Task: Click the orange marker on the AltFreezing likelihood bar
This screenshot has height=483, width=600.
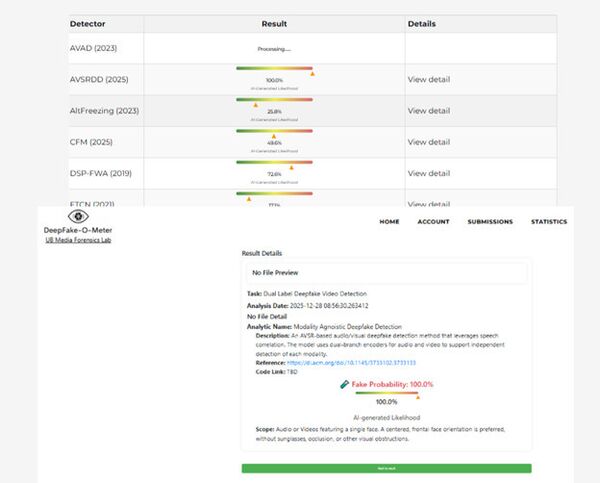Action: [256, 104]
